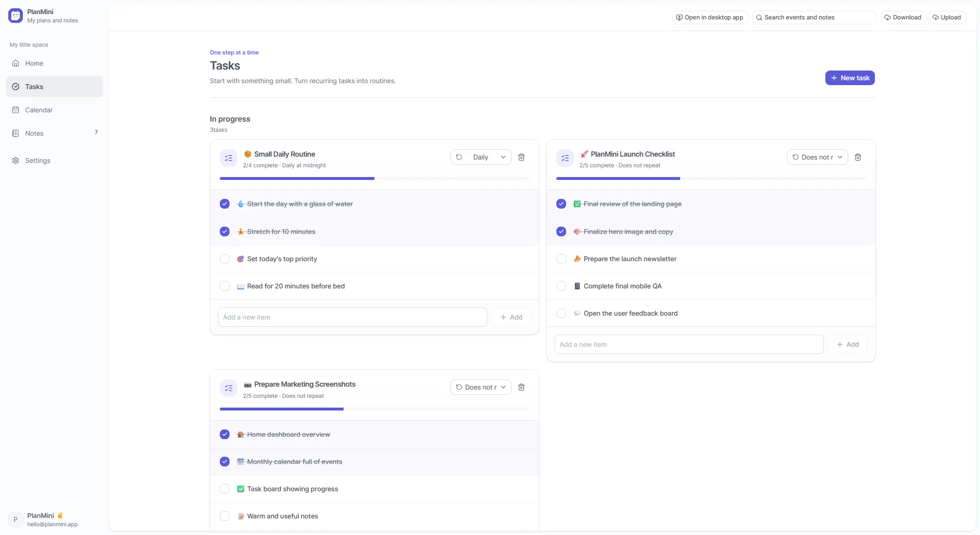980x535 pixels.
Task: Click the plus icon on New task
Action: coord(834,78)
